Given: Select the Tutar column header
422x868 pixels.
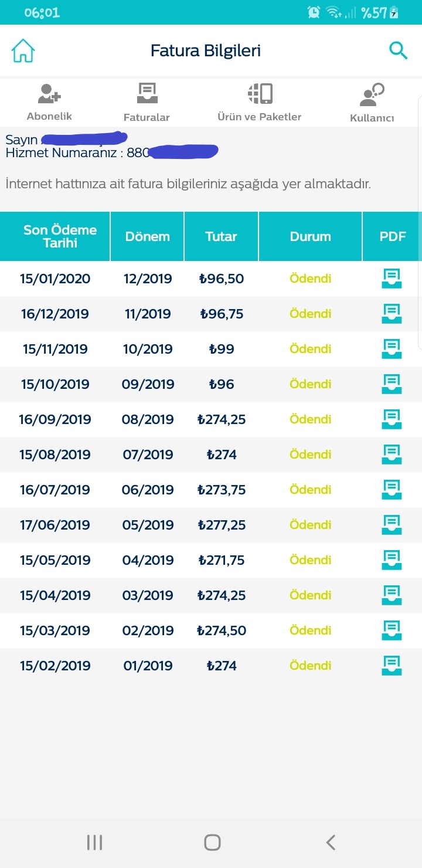Looking at the screenshot, I should [221, 236].
